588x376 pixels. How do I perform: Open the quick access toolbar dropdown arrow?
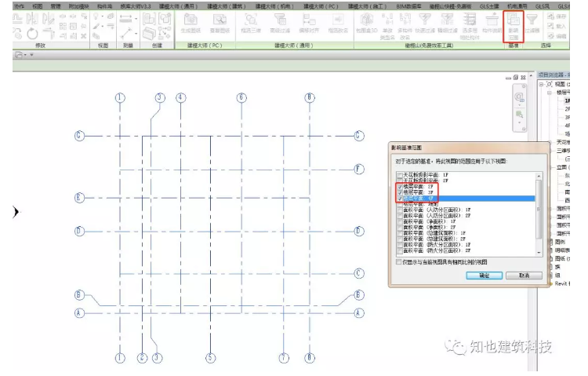31,55
